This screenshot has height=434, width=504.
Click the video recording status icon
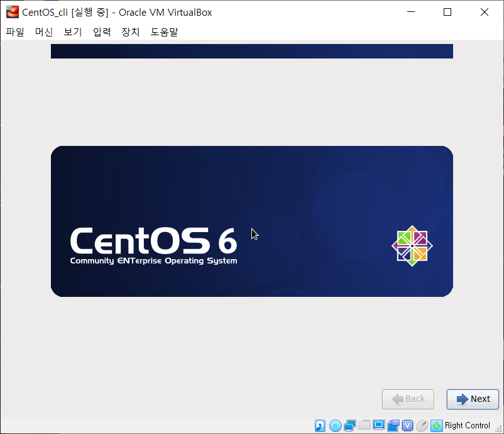coord(393,426)
